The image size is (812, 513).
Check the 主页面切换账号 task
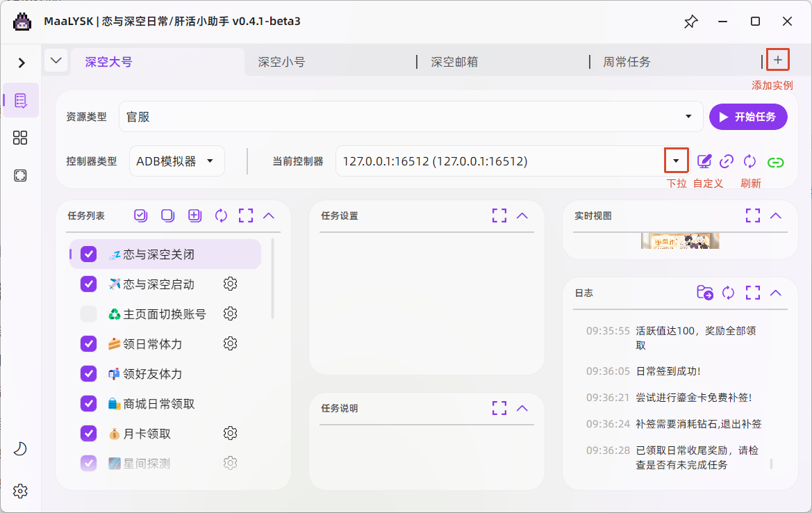pyautogui.click(x=88, y=313)
